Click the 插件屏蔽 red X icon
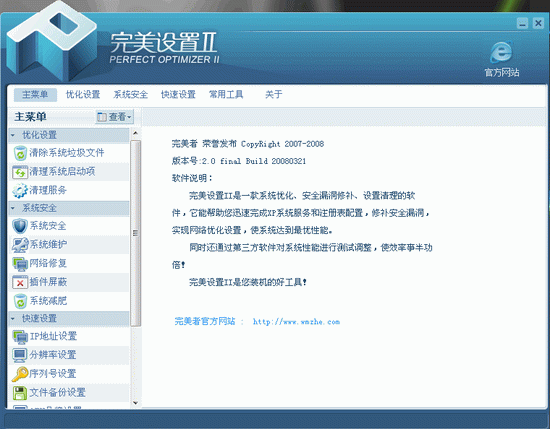The image size is (550, 429). [x=20, y=282]
